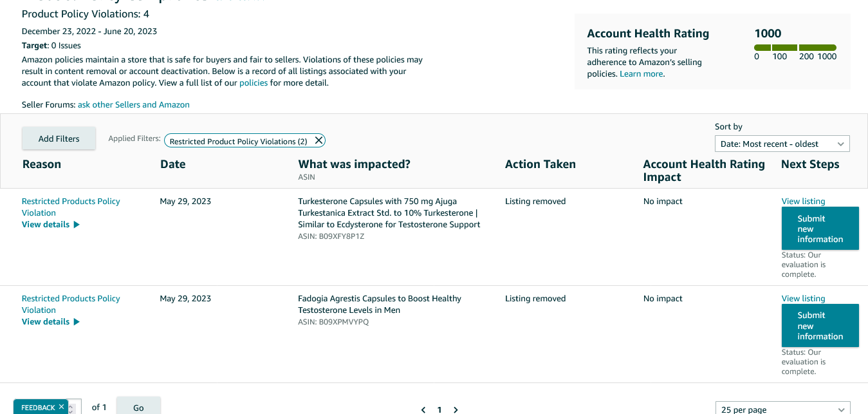Image resolution: width=868 pixels, height=414 pixels.
Task: Open the Sort by dropdown
Action: point(782,144)
